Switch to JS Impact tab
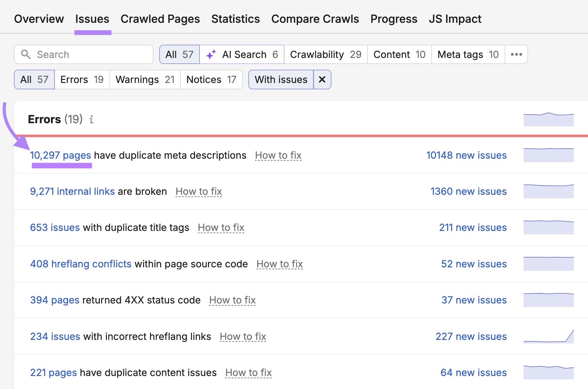The height and width of the screenshot is (389, 588). [x=455, y=19]
